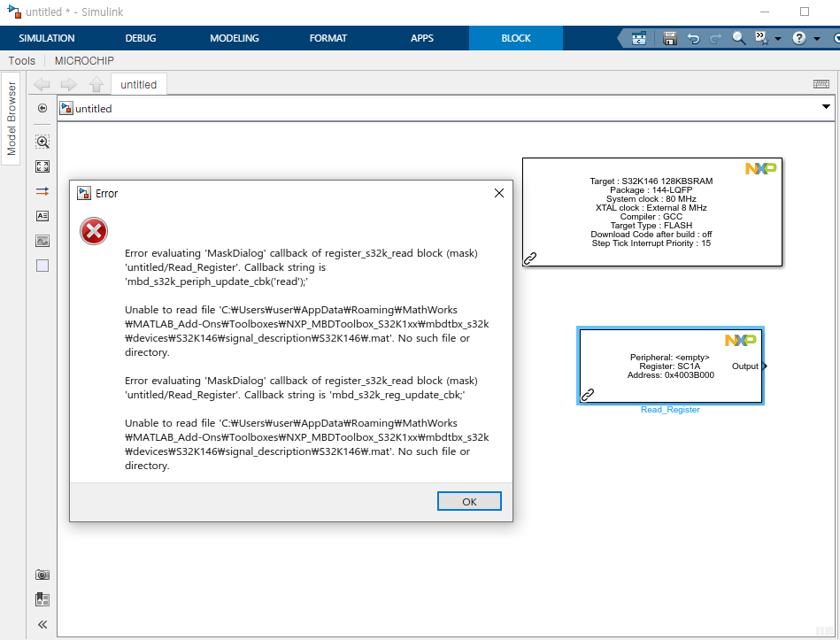Dismiss the error with OK button

tap(469, 501)
